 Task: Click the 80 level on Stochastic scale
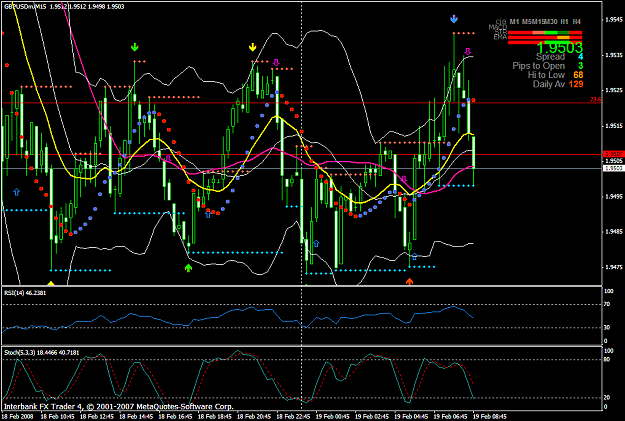tap(607, 359)
